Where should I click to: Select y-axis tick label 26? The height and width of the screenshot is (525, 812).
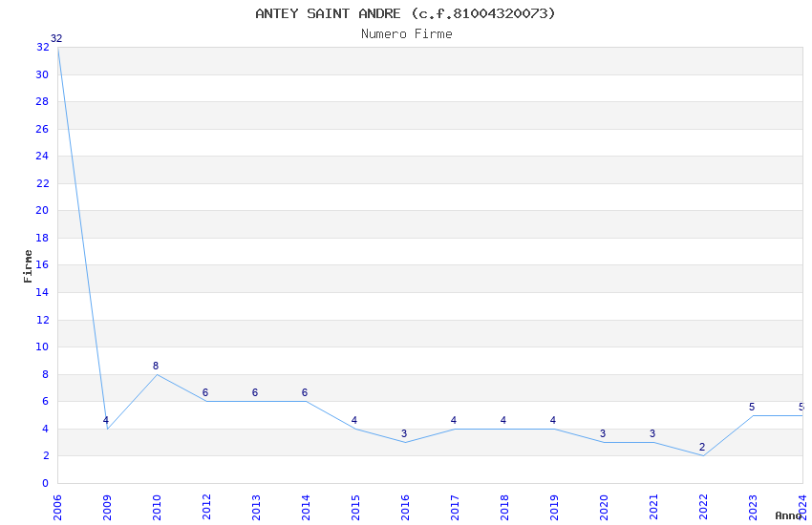[42, 129]
